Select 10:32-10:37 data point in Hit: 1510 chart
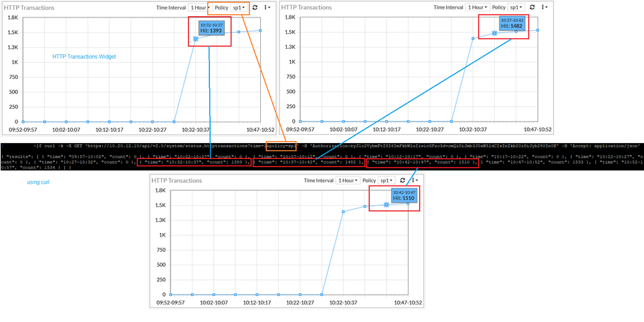This screenshot has height=322, width=644. pyautogui.click(x=343, y=212)
